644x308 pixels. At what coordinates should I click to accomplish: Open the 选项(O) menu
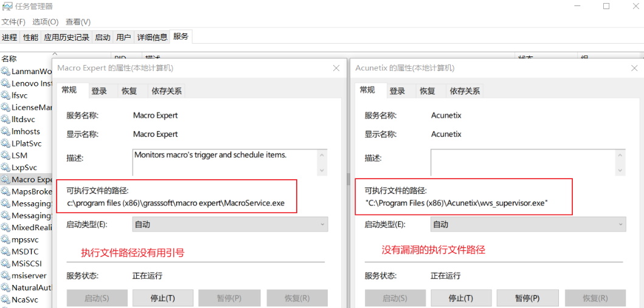pos(46,22)
